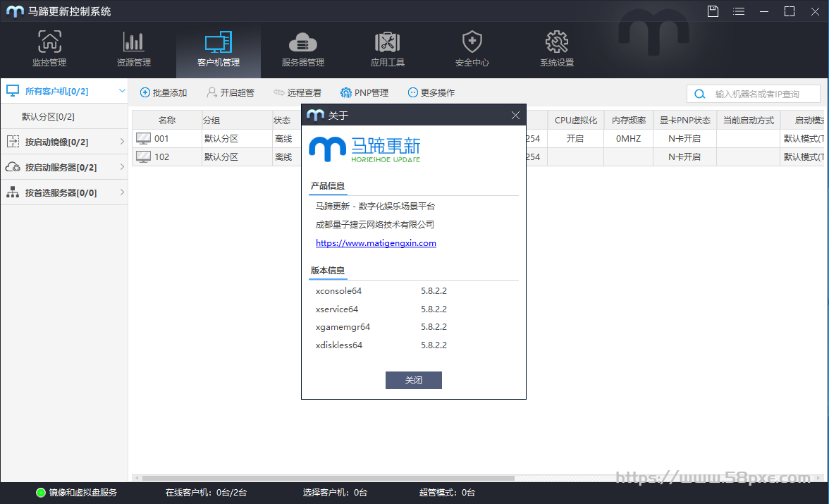Click the 显卡PNP状态 column header
The width and height of the screenshot is (829, 504).
point(684,120)
